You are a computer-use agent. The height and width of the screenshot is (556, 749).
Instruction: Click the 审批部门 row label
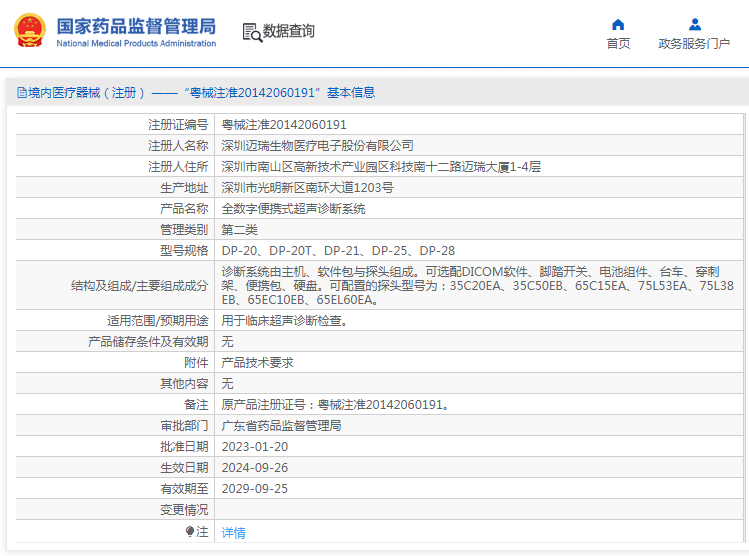pos(184,426)
